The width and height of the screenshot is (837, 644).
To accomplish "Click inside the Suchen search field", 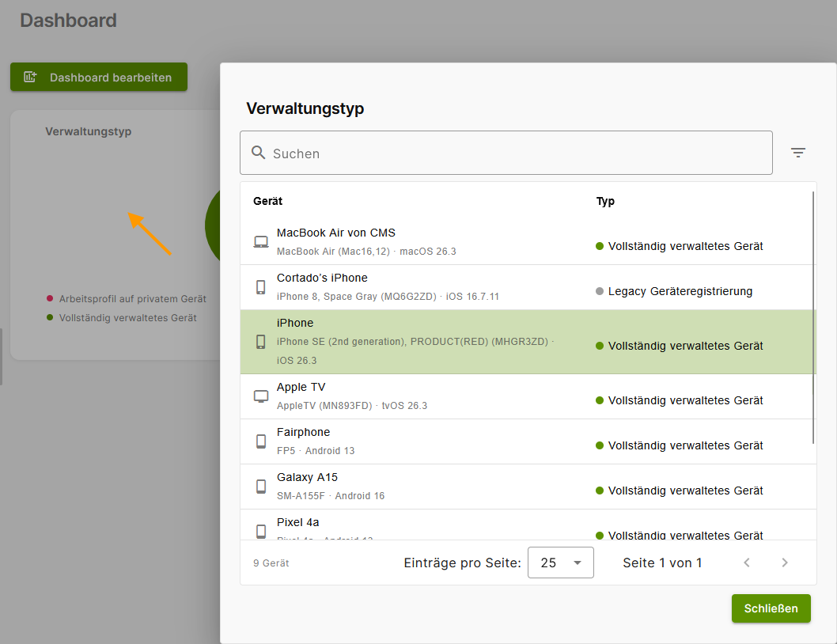I will click(506, 153).
